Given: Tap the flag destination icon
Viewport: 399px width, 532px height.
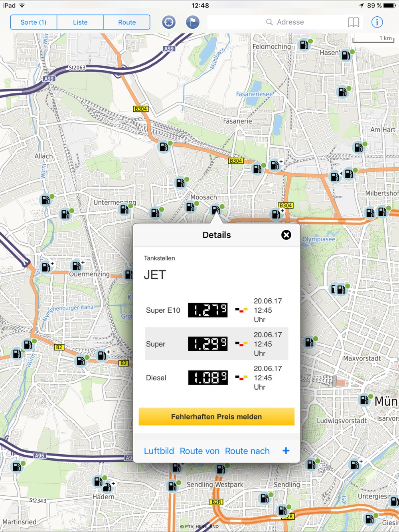Looking at the screenshot, I should tap(193, 22).
